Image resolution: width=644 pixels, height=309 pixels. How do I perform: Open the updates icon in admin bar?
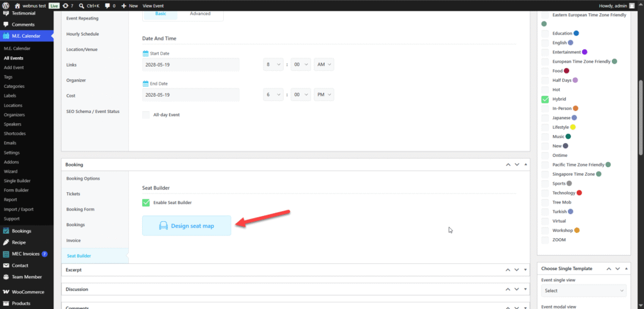coord(65,6)
